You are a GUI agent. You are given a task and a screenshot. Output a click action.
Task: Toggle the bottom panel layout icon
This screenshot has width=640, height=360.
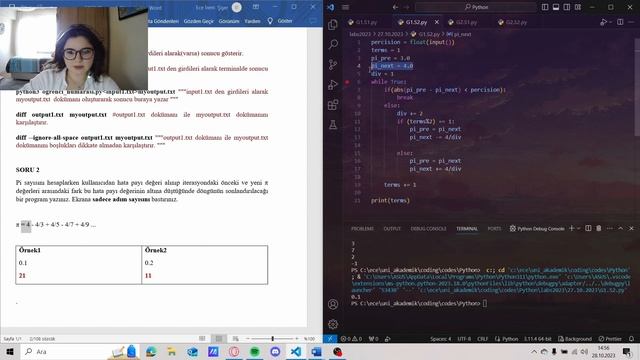(x=556, y=7)
